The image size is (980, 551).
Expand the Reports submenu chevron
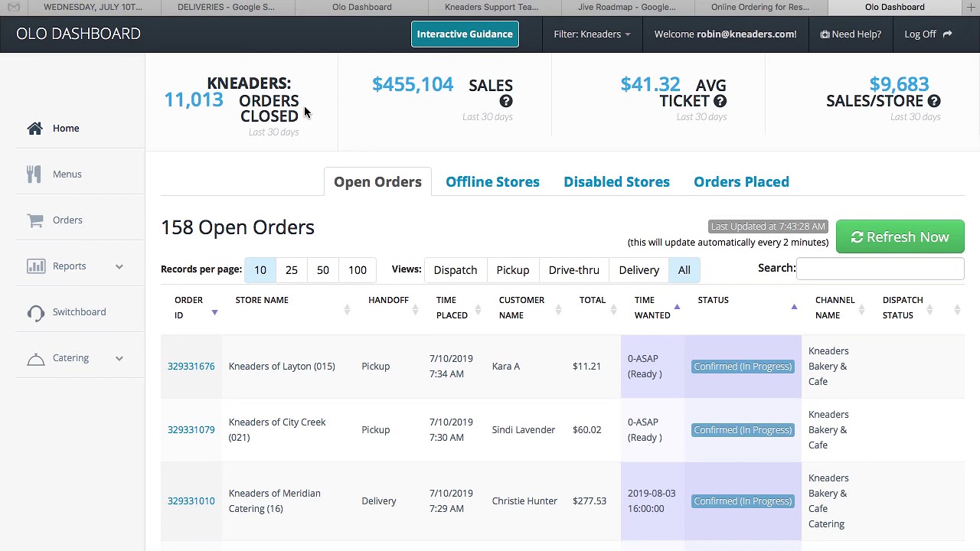(x=119, y=266)
